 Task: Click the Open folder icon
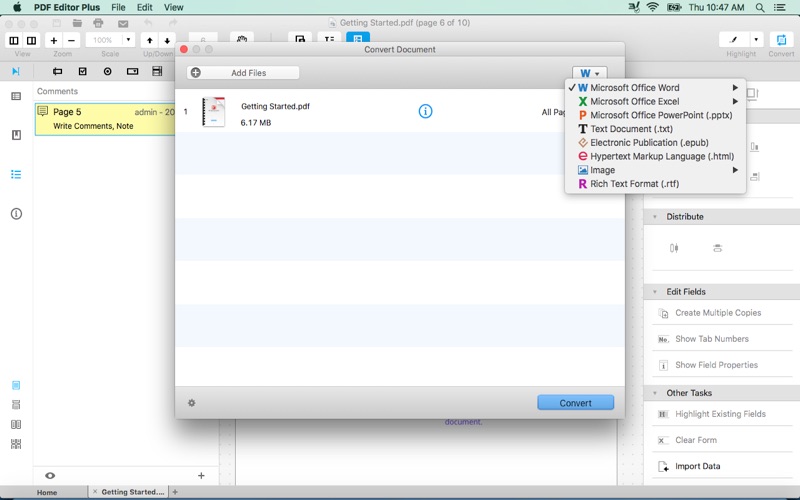pos(77,23)
